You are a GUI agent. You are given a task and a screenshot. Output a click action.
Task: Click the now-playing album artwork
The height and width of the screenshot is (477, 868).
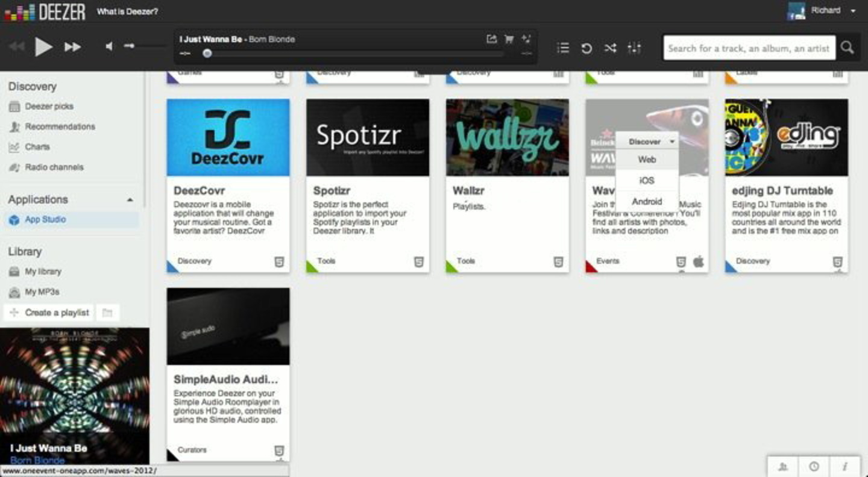click(x=75, y=396)
